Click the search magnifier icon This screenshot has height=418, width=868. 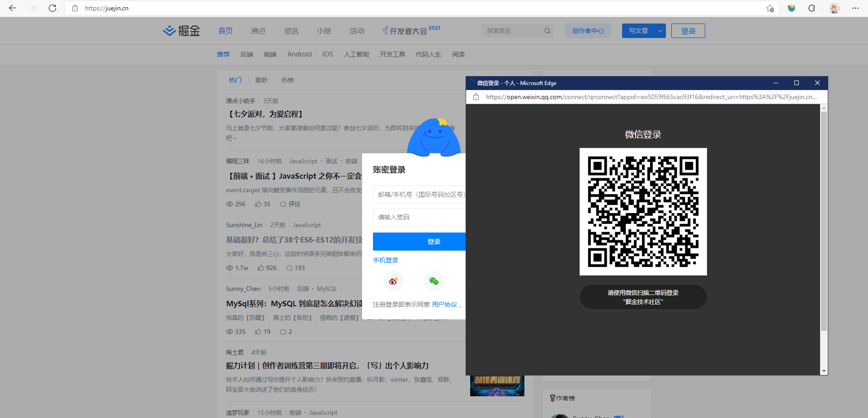point(547,31)
